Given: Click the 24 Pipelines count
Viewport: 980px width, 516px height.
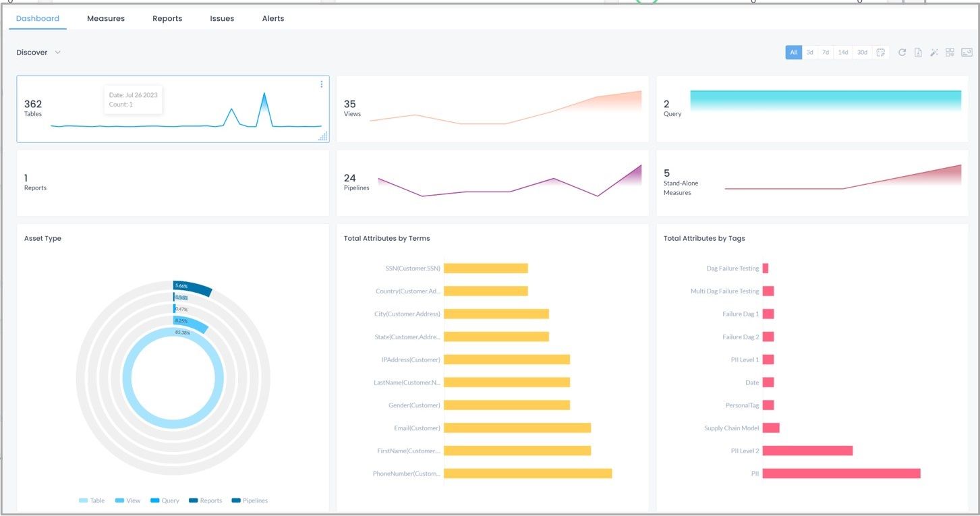Looking at the screenshot, I should point(350,178).
